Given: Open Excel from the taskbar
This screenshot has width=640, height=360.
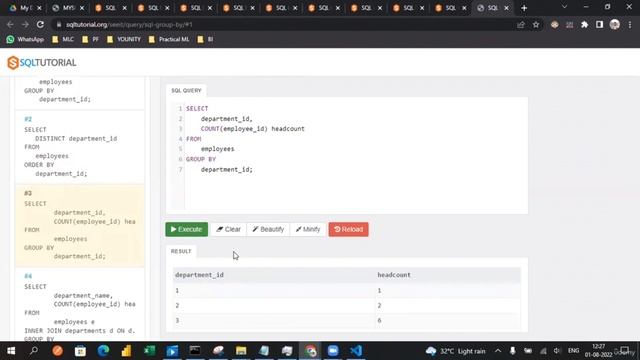Looking at the screenshot, I should pos(149,351).
